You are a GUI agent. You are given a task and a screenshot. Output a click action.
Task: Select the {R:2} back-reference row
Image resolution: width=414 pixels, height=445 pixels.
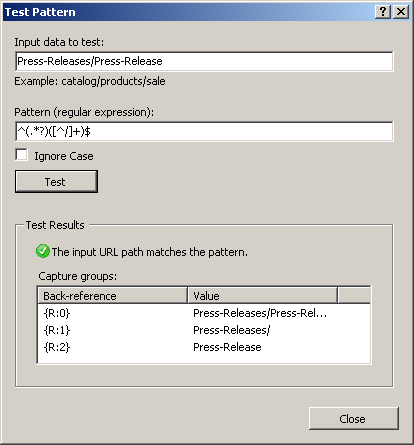click(x=204, y=347)
